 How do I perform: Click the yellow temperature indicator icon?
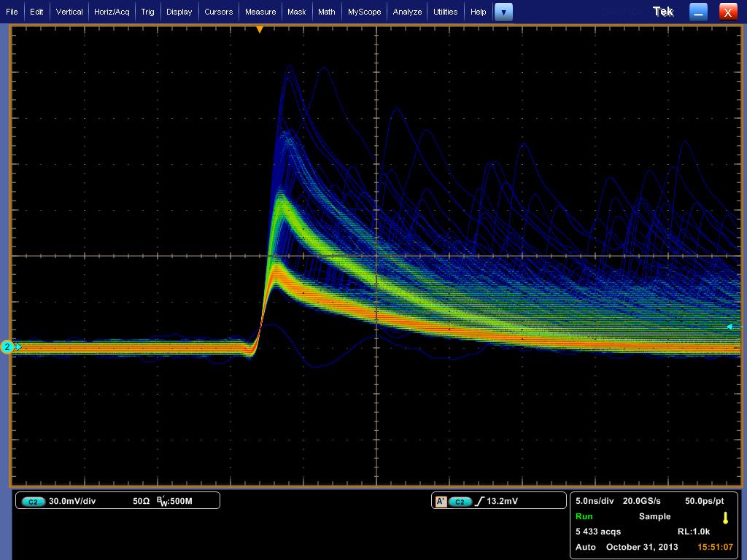coord(725,518)
